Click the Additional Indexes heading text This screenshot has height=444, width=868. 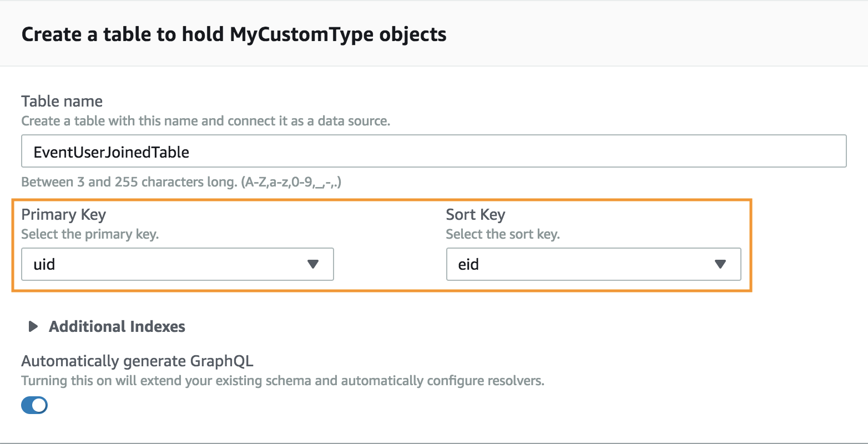pos(117,326)
